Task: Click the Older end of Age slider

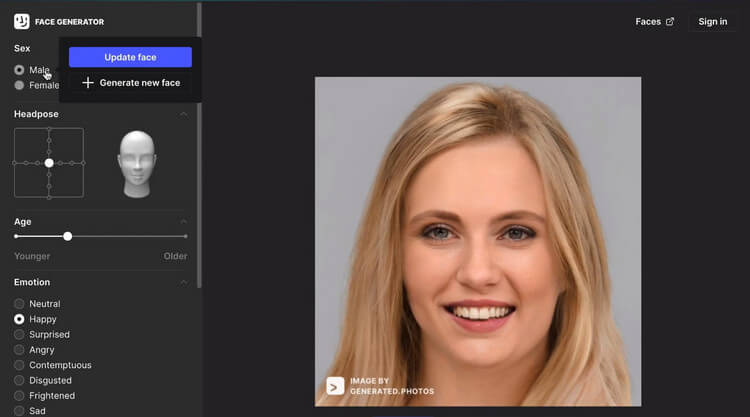Action: coord(185,236)
